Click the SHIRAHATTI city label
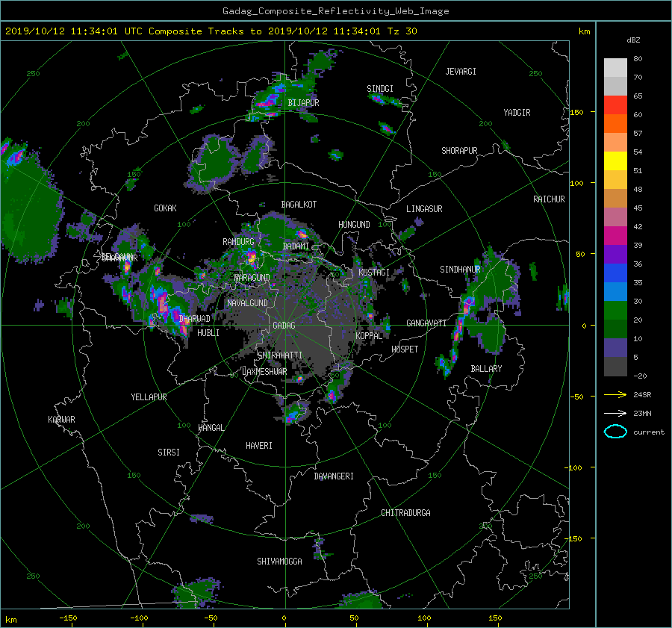This screenshot has height=628, width=672. [280, 355]
